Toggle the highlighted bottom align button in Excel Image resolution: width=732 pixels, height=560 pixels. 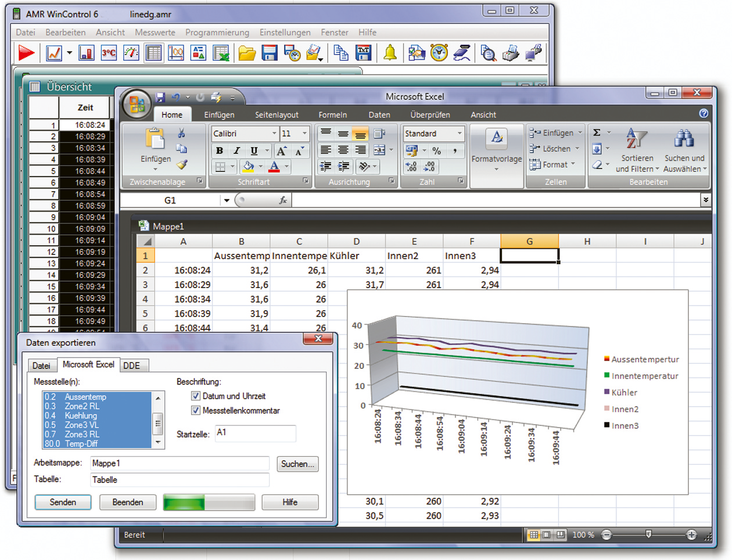point(360,134)
